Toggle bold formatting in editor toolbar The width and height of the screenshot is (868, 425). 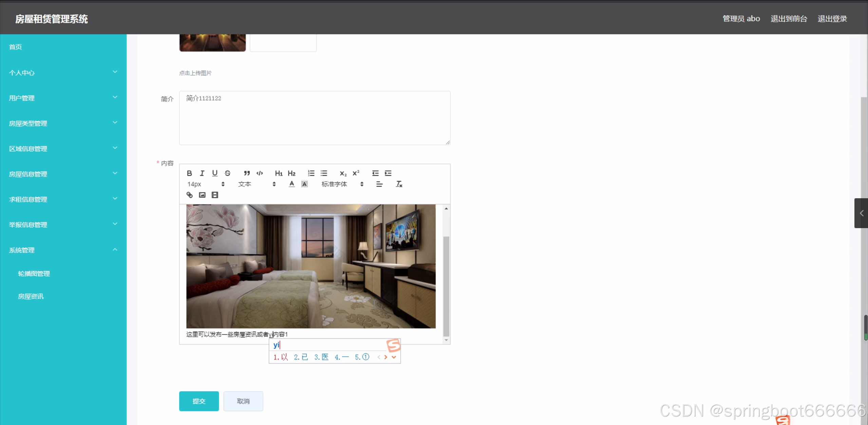click(189, 173)
